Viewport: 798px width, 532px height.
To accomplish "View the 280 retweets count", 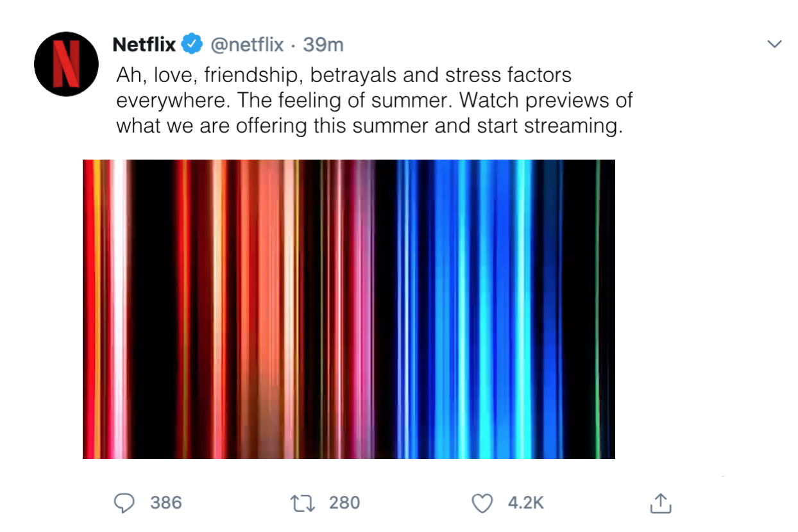I will point(344,503).
